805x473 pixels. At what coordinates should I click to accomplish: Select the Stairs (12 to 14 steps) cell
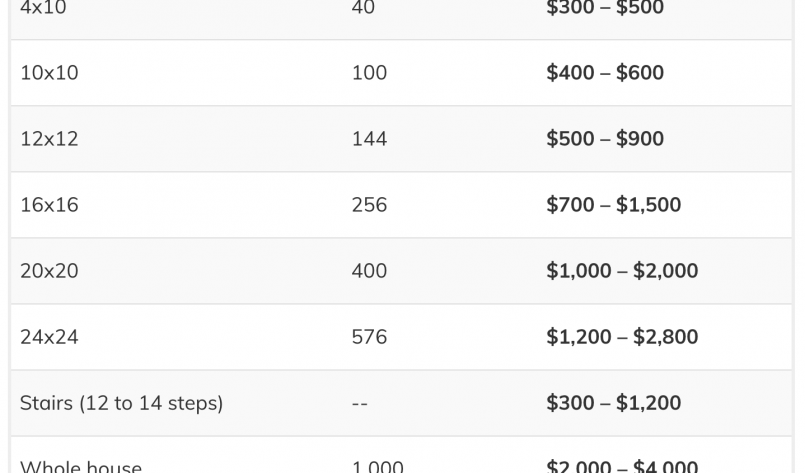tap(122, 403)
